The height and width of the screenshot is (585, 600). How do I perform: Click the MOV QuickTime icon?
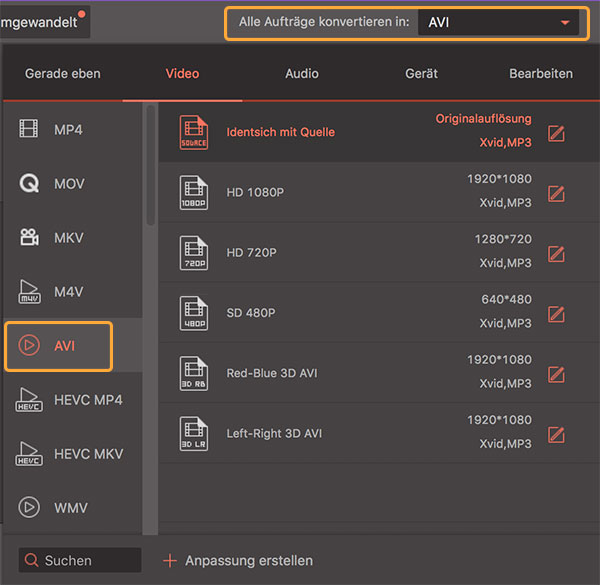pyautogui.click(x=29, y=183)
